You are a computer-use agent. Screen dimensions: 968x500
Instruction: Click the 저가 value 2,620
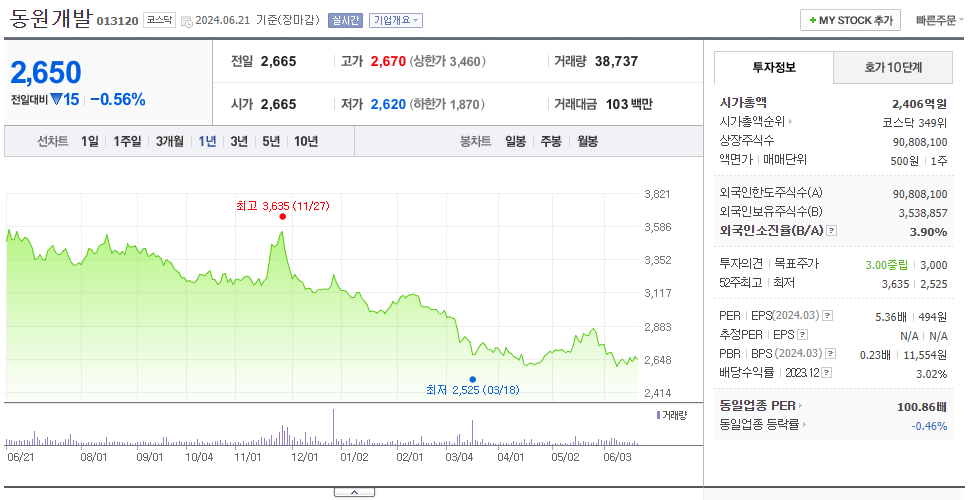click(x=388, y=104)
